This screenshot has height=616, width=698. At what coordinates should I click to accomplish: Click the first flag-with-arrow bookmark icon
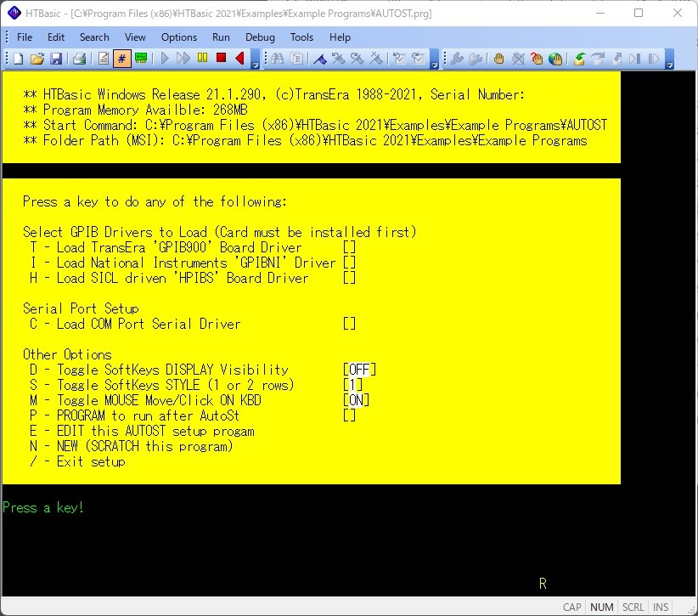pyautogui.click(x=338, y=59)
